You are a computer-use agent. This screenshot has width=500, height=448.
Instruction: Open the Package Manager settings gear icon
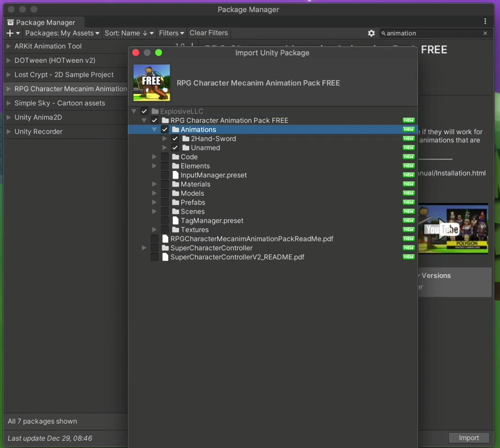[372, 33]
